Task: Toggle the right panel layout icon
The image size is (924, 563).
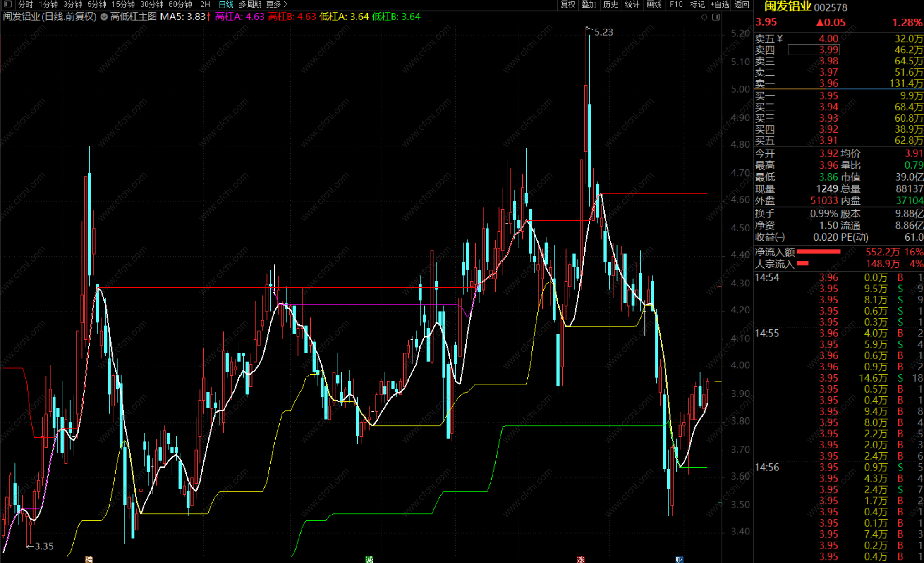Action: click(716, 17)
